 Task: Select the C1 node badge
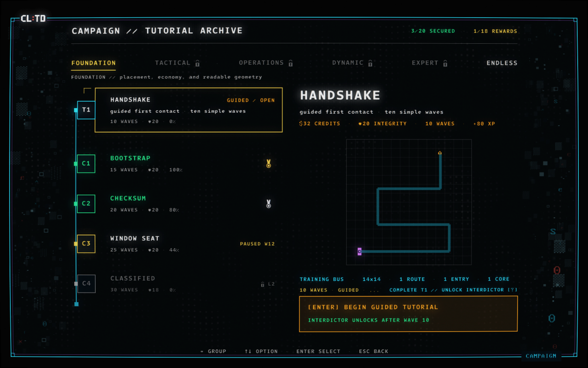coord(86,164)
